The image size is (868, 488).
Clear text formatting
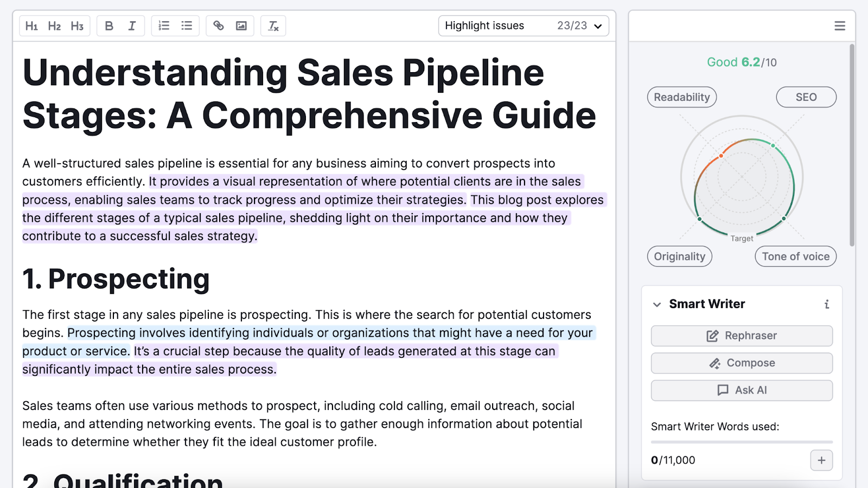pos(273,25)
